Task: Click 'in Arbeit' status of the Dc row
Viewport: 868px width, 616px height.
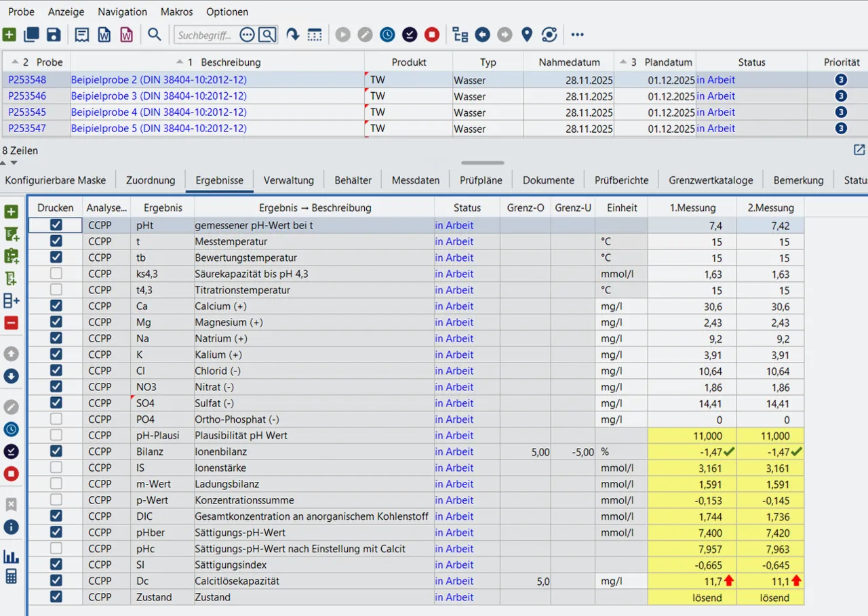Action: point(454,581)
